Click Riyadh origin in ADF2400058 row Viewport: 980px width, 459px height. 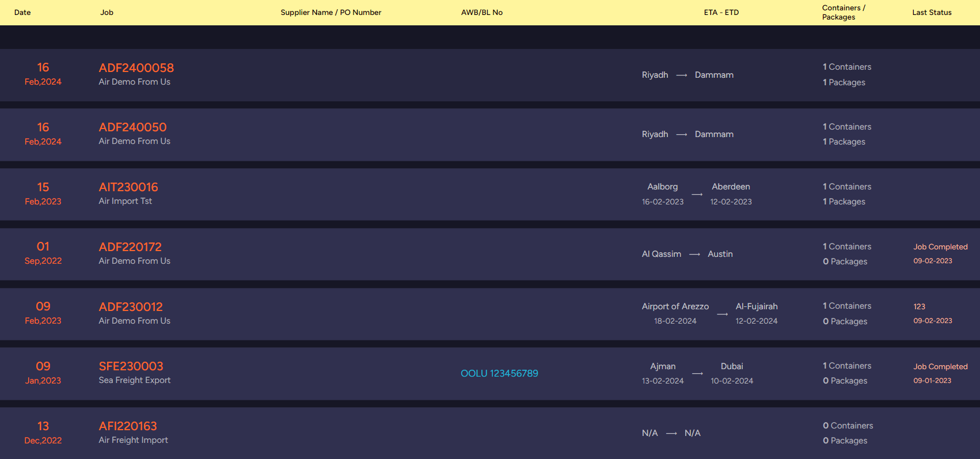click(x=655, y=75)
